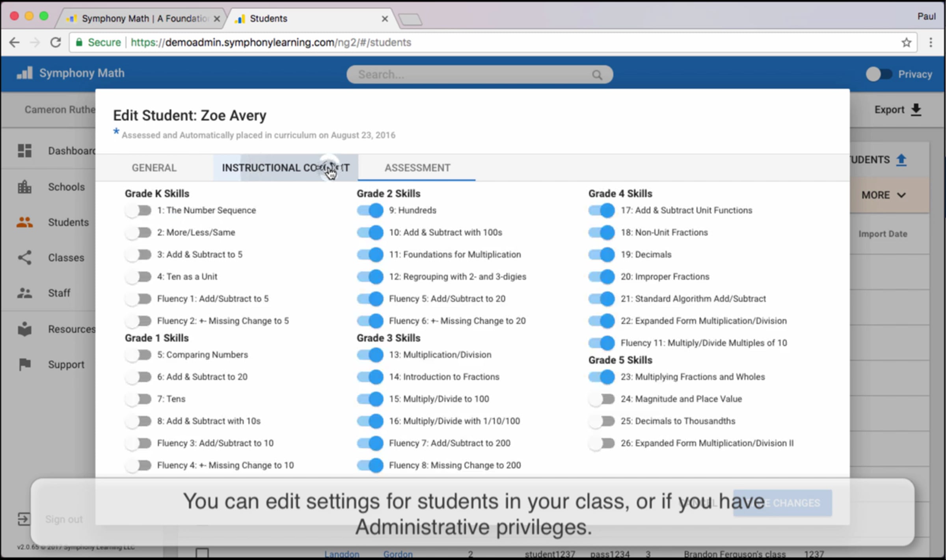Image resolution: width=946 pixels, height=560 pixels.
Task: Click the search magnifier icon
Action: pyautogui.click(x=597, y=75)
